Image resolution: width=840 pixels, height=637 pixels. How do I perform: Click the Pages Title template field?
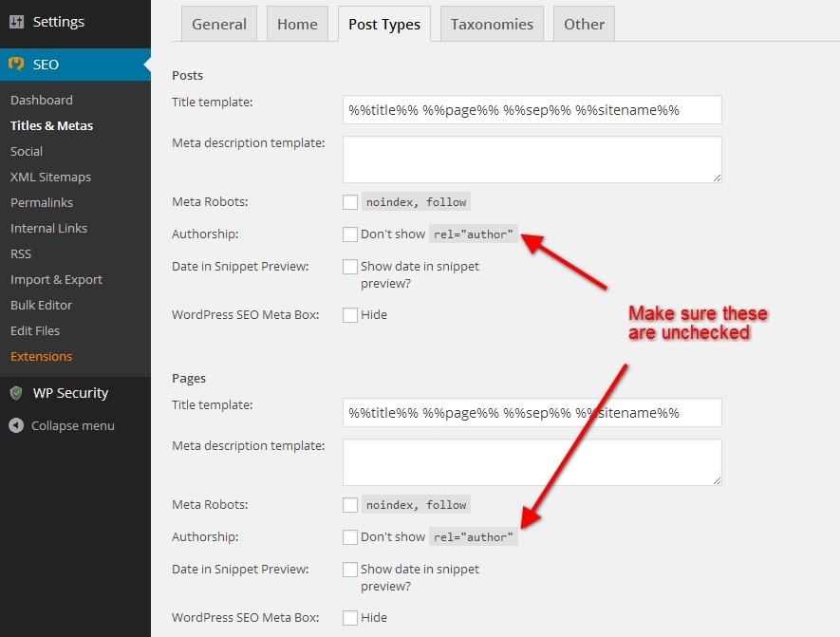[x=531, y=412]
